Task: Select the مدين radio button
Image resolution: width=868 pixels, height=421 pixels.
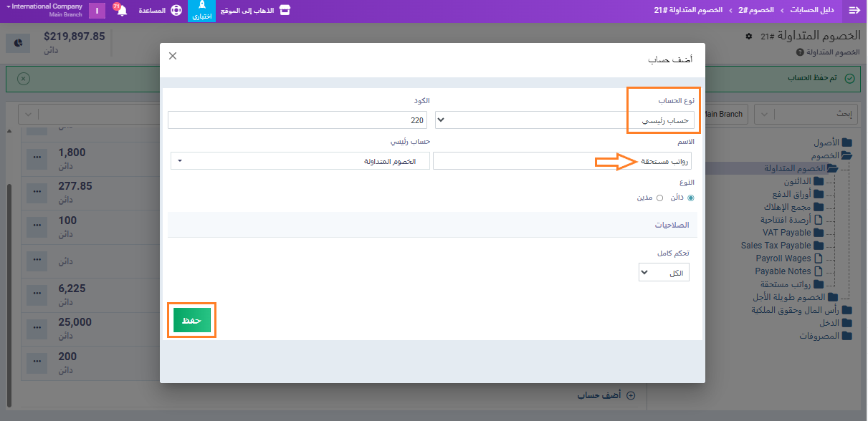Action: (x=659, y=198)
